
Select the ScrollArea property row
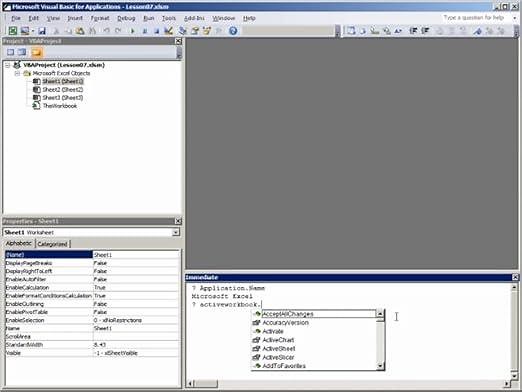(92, 337)
